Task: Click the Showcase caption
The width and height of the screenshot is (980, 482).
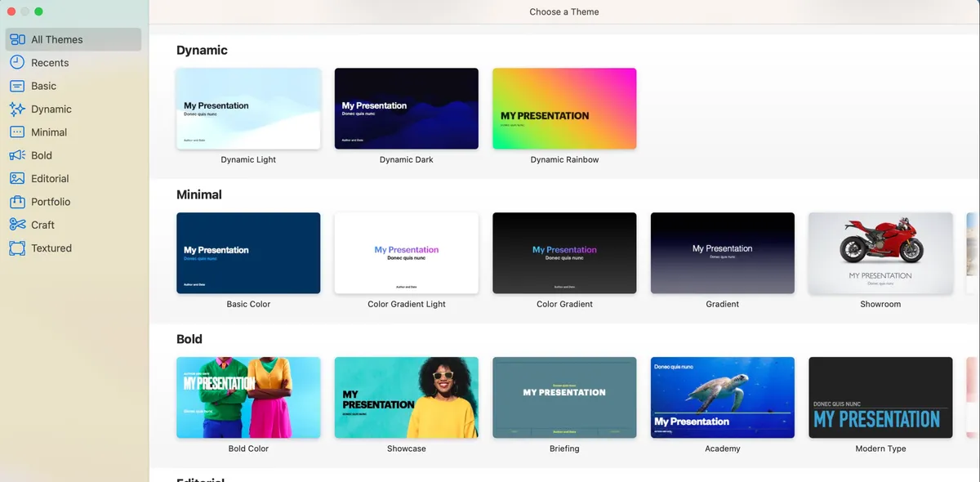Action: pyautogui.click(x=407, y=449)
